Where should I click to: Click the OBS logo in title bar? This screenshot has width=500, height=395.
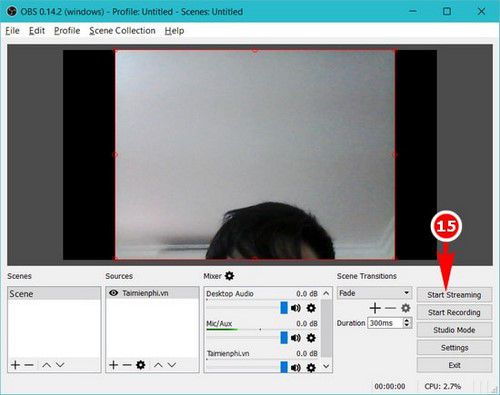click(12, 11)
